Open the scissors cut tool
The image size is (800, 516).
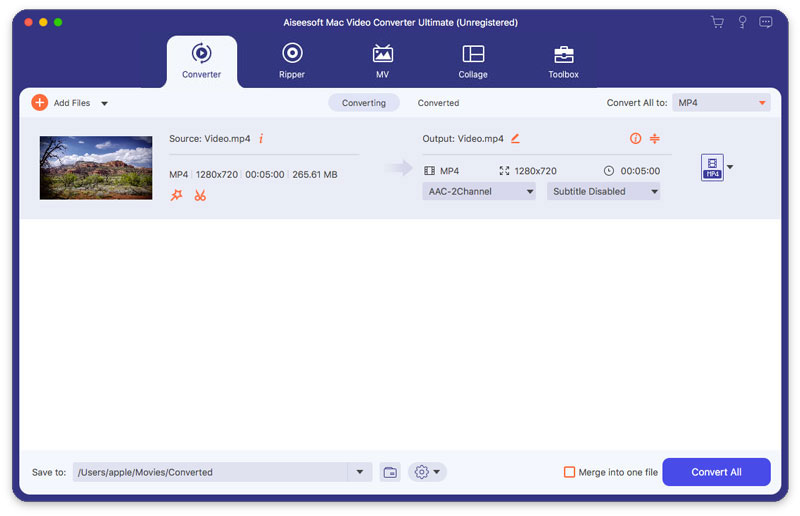tap(200, 195)
